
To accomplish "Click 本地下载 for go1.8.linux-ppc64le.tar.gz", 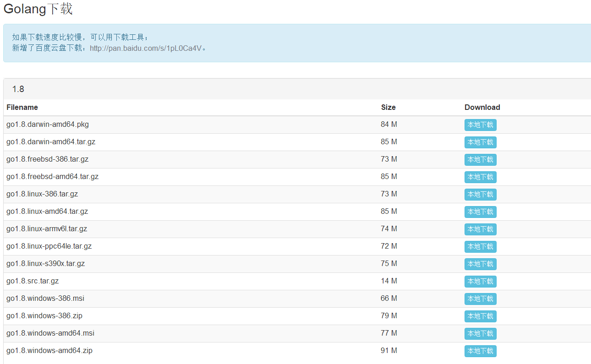I will [x=480, y=247].
